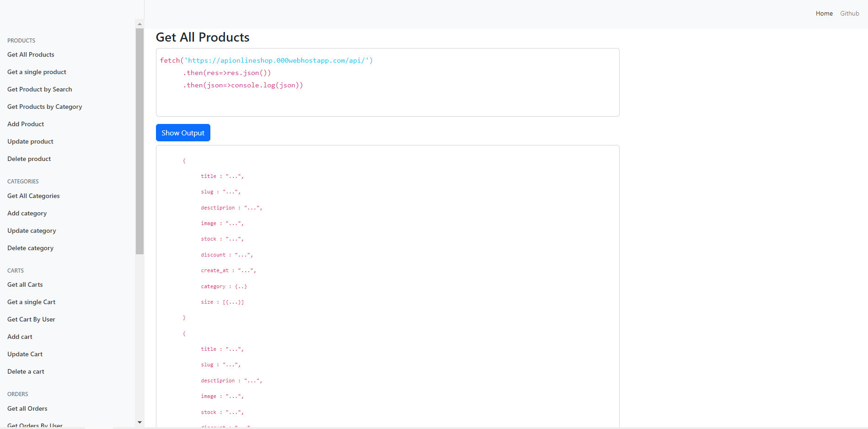The image size is (868, 429).
Task: Click the CATEGORIES section header
Action: click(23, 182)
